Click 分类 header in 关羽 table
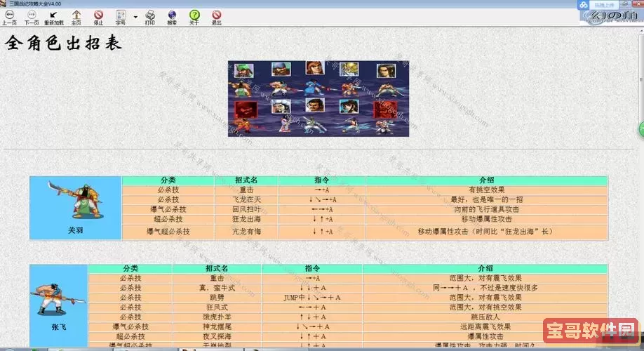644x351 pixels. point(168,180)
